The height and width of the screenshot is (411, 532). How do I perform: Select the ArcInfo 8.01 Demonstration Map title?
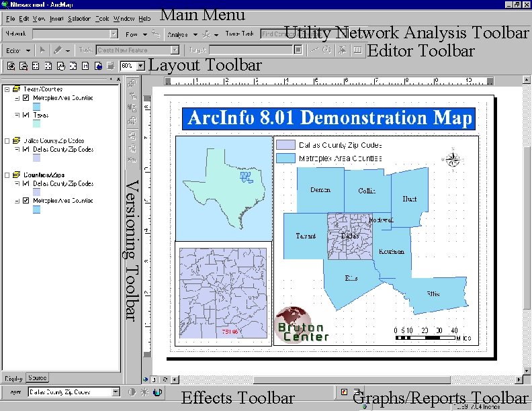click(328, 118)
